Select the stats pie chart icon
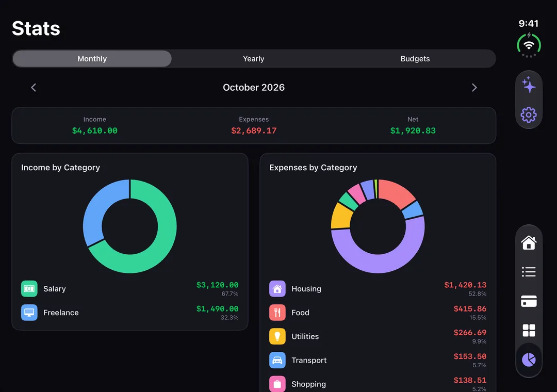 click(529, 360)
